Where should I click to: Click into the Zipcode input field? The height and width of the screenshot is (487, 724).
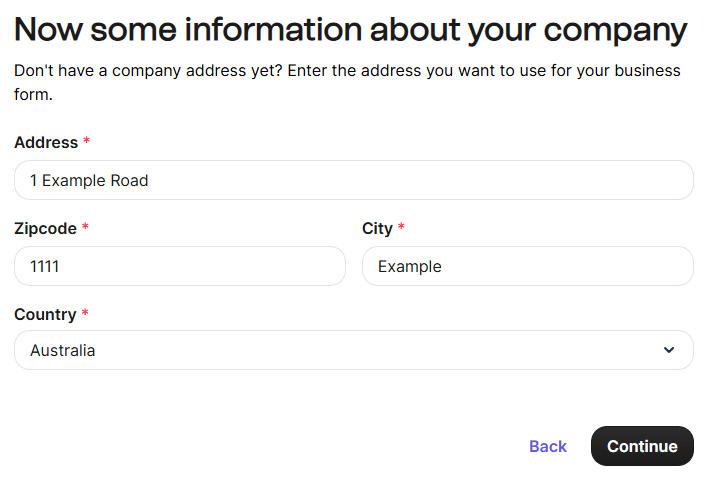180,266
